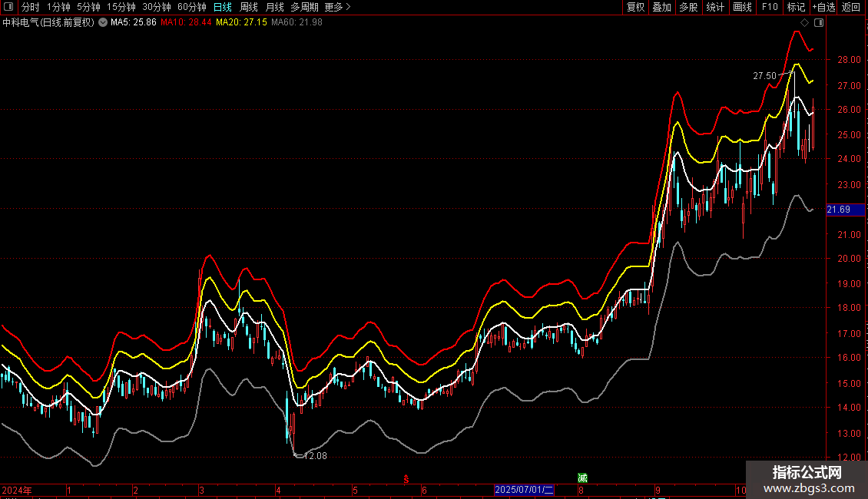Click the MA10: 28.44 indicator label
868x499 pixels.
pyautogui.click(x=186, y=23)
